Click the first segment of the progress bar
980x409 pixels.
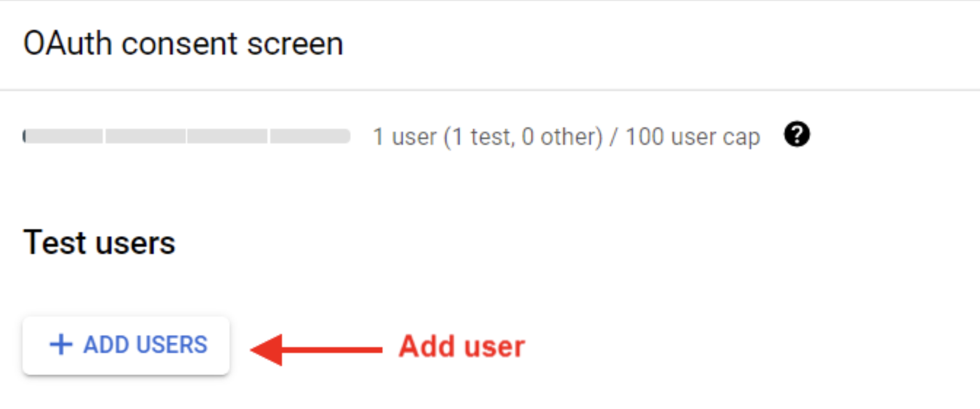64,136
